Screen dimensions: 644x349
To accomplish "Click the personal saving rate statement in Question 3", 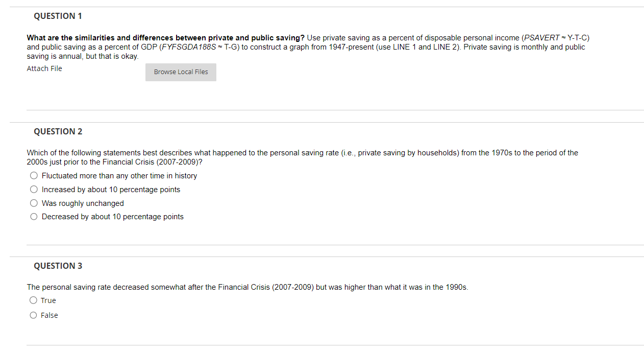I will 247,287.
